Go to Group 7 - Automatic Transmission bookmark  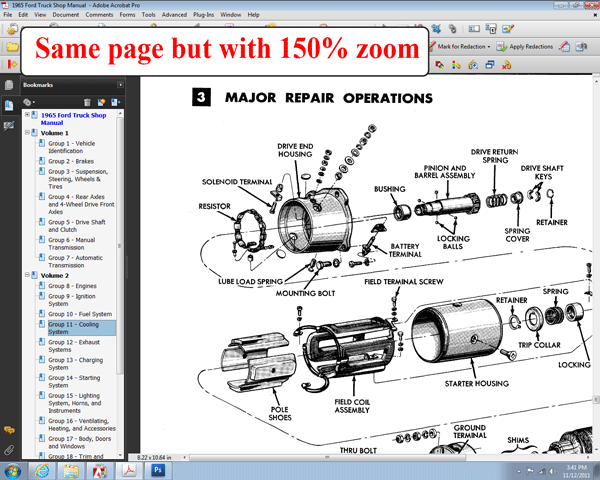click(x=75, y=261)
